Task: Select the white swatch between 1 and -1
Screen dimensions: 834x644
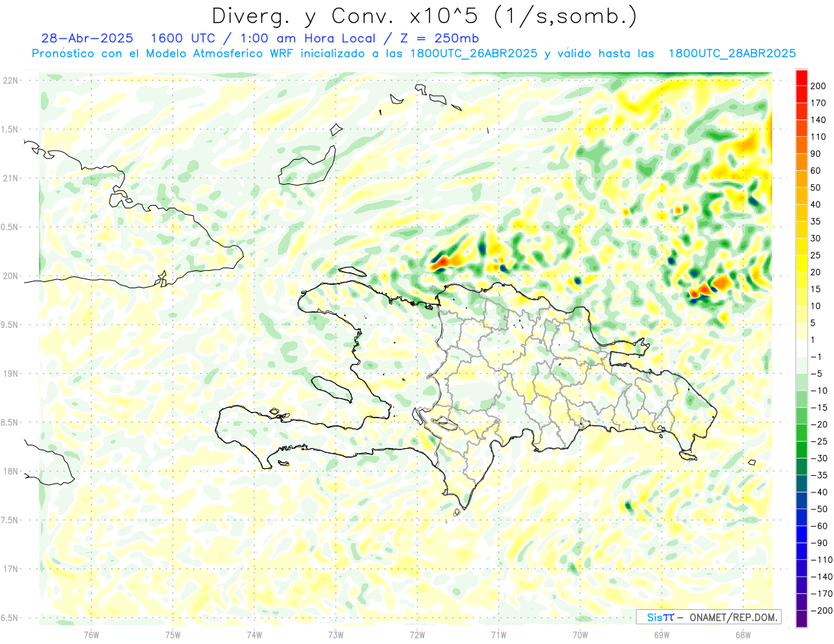Action: click(801, 348)
